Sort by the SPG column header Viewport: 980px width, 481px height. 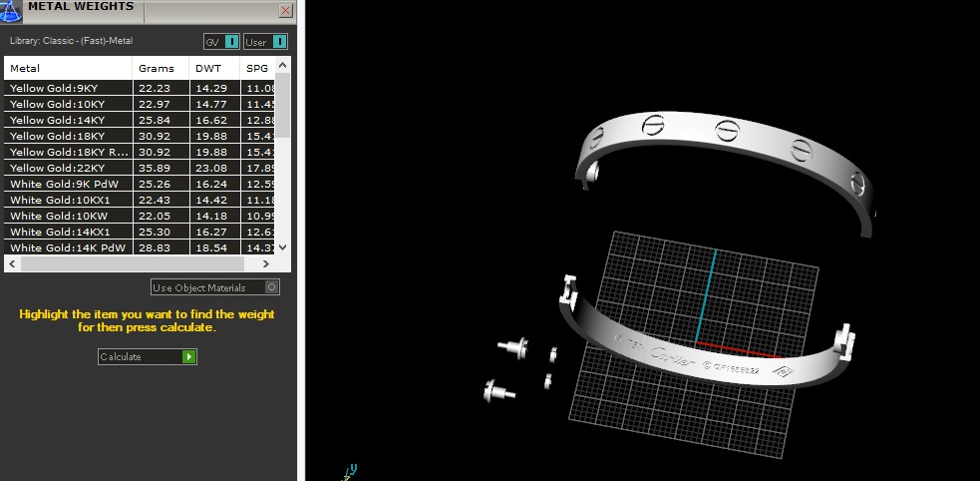257,68
